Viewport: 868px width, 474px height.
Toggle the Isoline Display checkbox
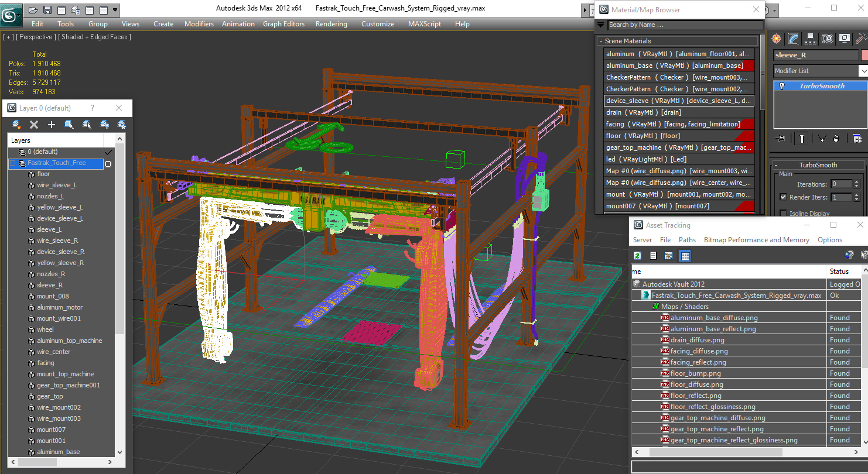(783, 214)
